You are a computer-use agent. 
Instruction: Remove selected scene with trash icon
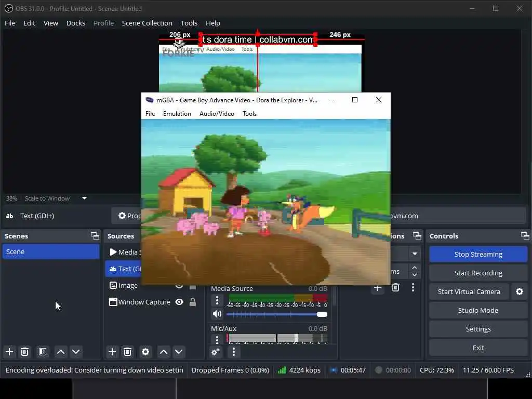click(25, 352)
